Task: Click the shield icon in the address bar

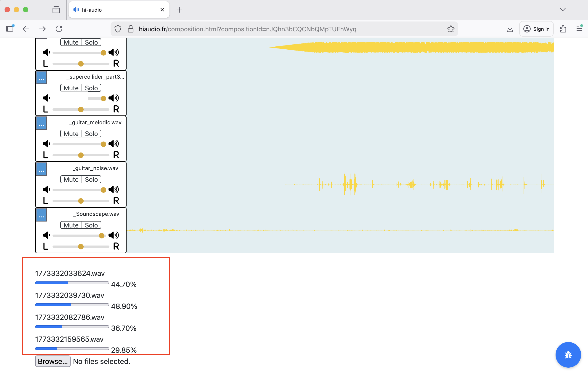Action: (x=118, y=29)
